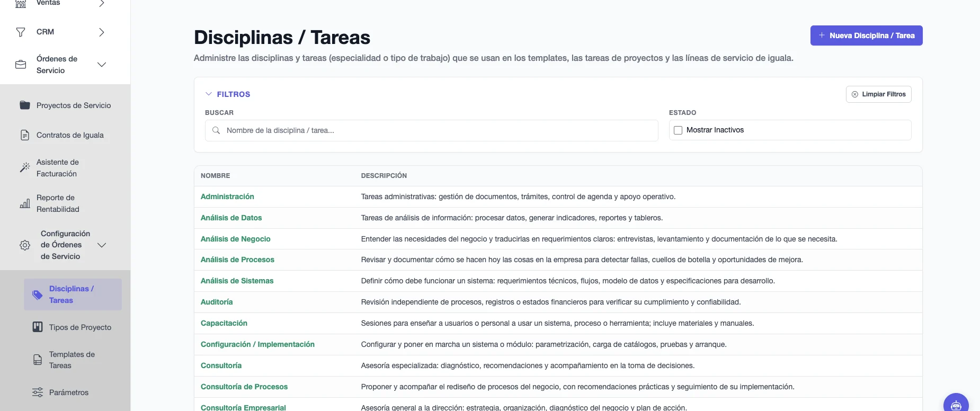
Task: Click the Ventas store icon
Action: coord(21,3)
